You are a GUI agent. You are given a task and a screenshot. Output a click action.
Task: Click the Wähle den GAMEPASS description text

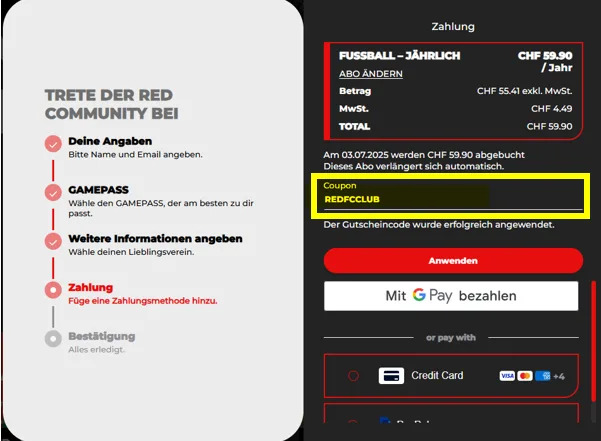point(161,208)
